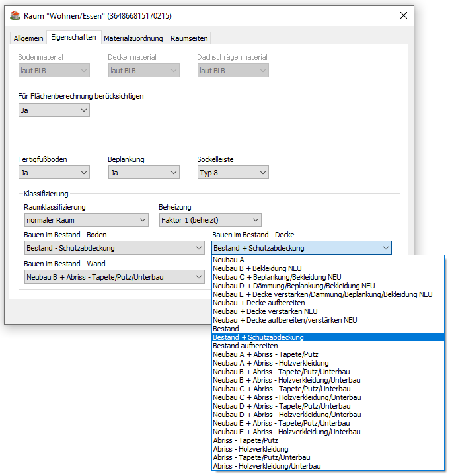Screen dimensions: 452x476
Task: Select 'Neubau A' from the list
Action: coord(229,260)
